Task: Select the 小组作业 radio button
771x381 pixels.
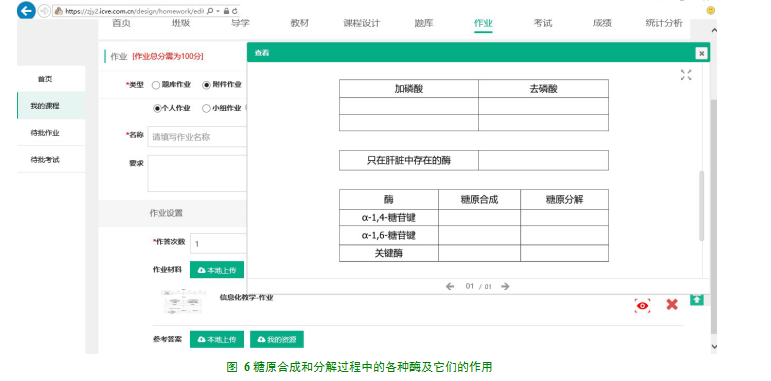Action: pos(207,109)
